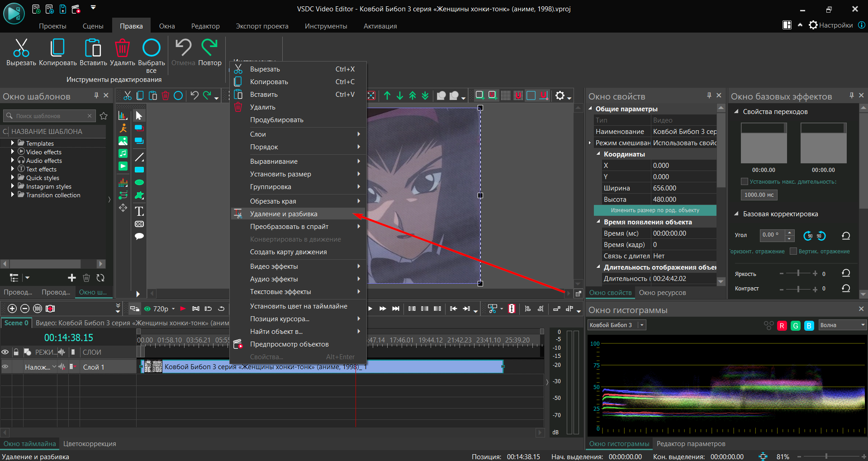Collapse Общие параметры section
The width and height of the screenshot is (868, 461).
(x=590, y=109)
